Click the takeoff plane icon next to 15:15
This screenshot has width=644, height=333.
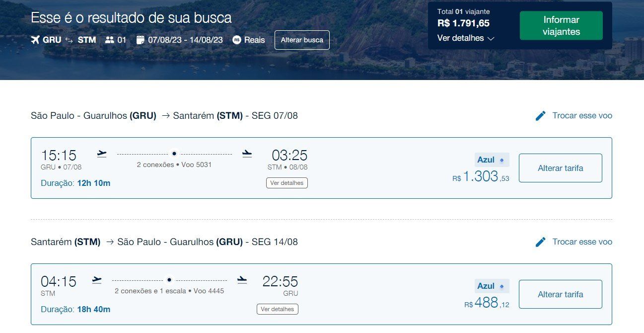[x=102, y=154]
